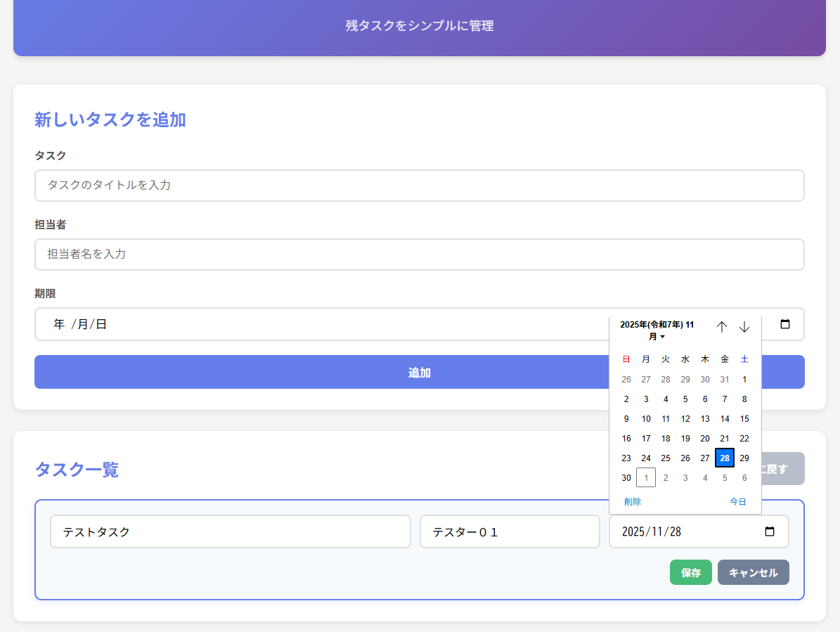Click the 担当者 name input field

pyautogui.click(x=419, y=254)
